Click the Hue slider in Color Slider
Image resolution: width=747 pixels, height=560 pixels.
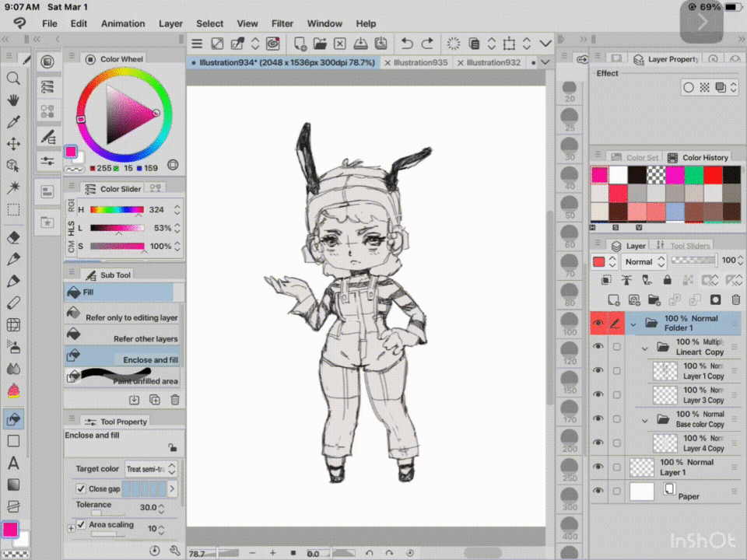117,210
